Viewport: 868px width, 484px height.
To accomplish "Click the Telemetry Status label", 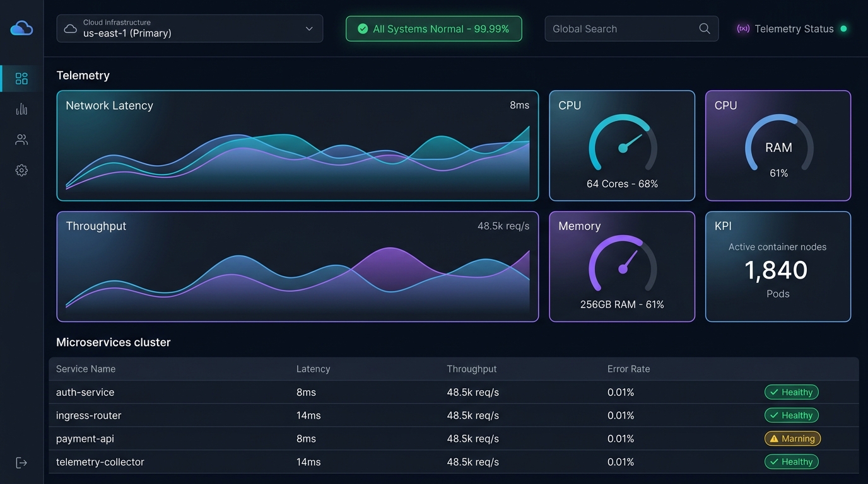I will [794, 28].
